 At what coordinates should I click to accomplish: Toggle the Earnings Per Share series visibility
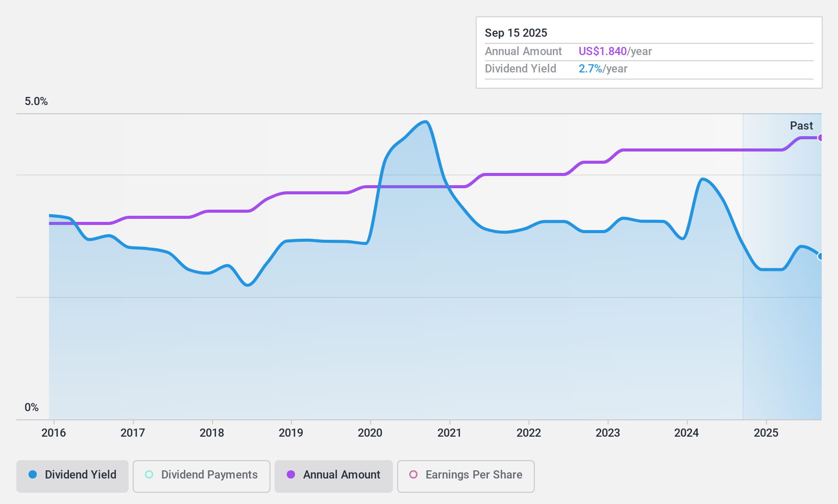465,475
